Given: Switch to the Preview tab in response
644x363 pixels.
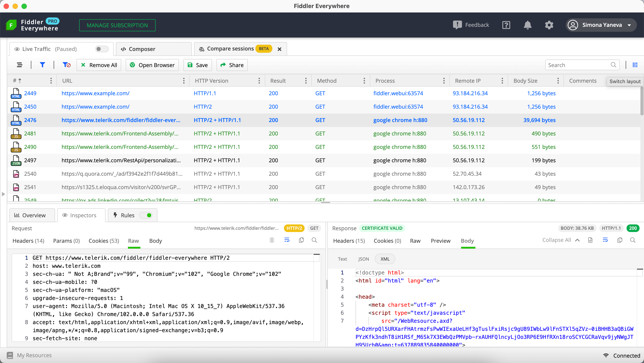Looking at the screenshot, I should pos(440,241).
